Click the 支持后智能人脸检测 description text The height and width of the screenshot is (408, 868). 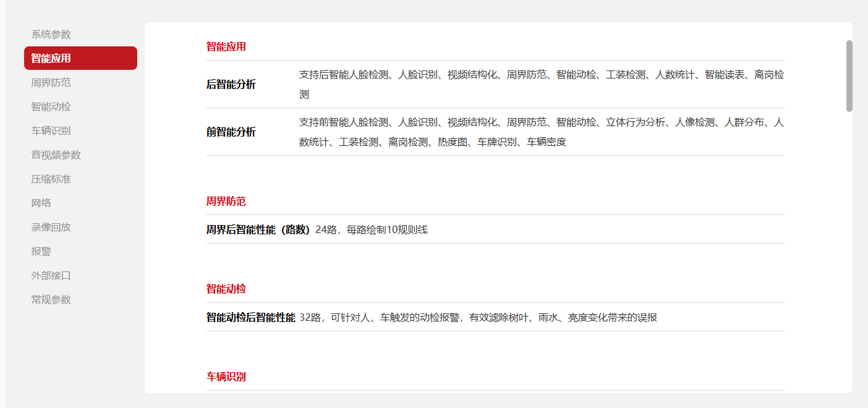coord(542,85)
